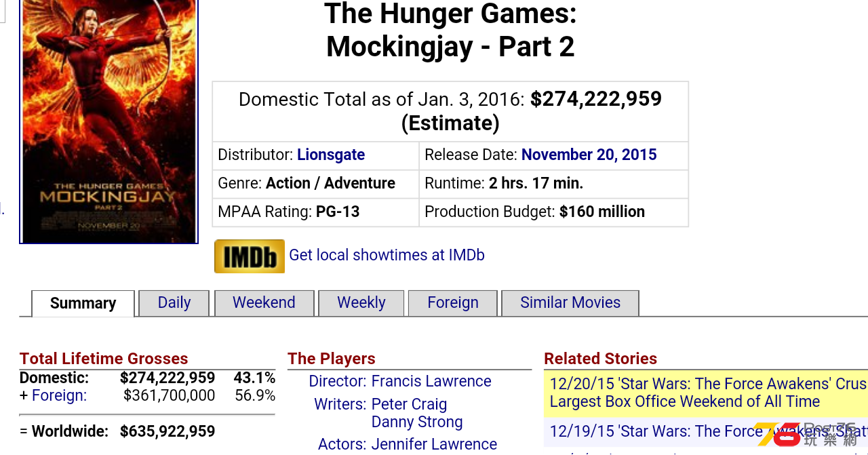The image size is (868, 455).
Task: Click the Director label link
Action: point(338,381)
